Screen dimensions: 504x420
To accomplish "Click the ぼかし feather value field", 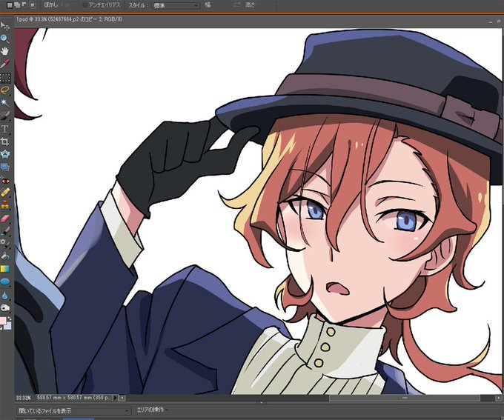I will tap(65, 5).
